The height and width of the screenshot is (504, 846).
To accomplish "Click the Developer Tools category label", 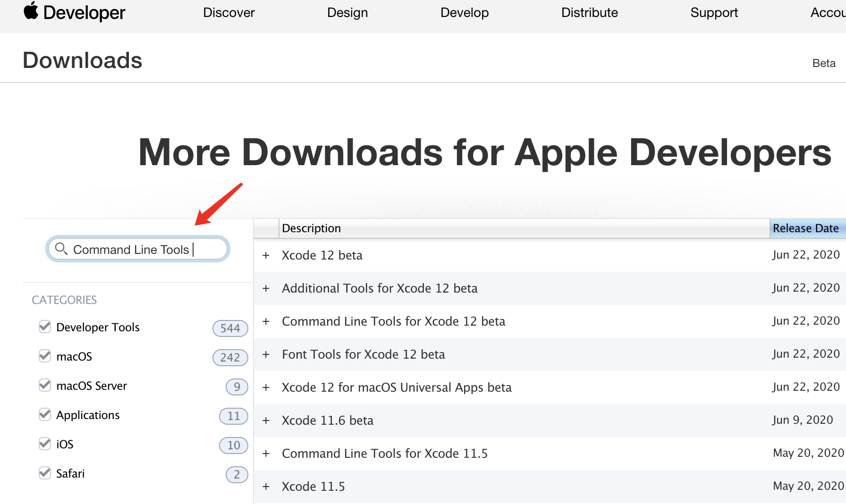I will pos(98,327).
